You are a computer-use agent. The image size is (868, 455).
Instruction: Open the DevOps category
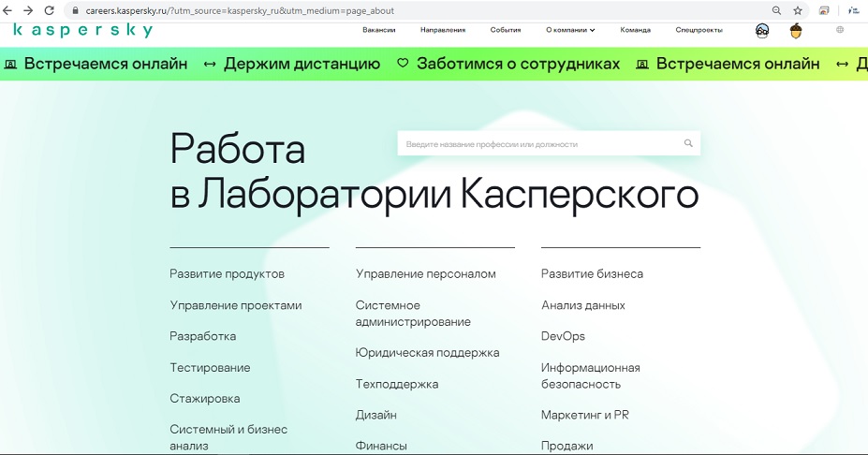[563, 336]
